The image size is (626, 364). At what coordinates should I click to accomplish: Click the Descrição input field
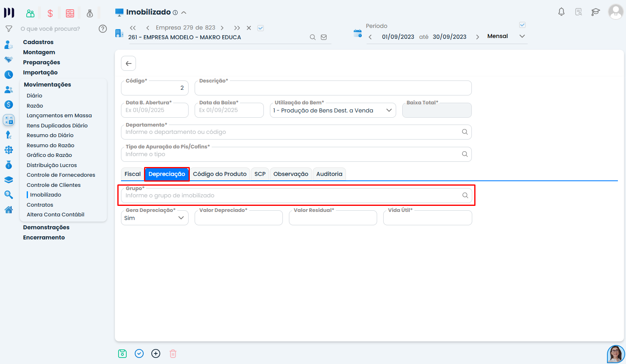(333, 88)
